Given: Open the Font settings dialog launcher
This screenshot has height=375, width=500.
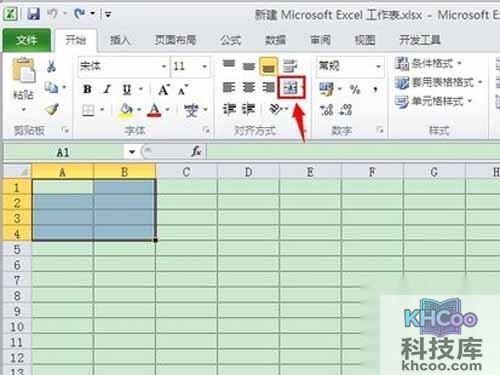Looking at the screenshot, I should tap(206, 130).
